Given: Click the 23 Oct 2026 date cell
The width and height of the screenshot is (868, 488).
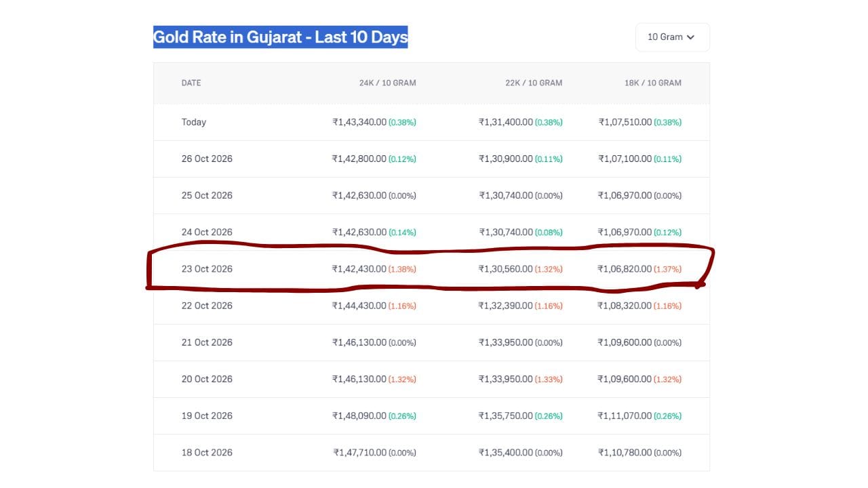Looking at the screenshot, I should pyautogui.click(x=207, y=268).
